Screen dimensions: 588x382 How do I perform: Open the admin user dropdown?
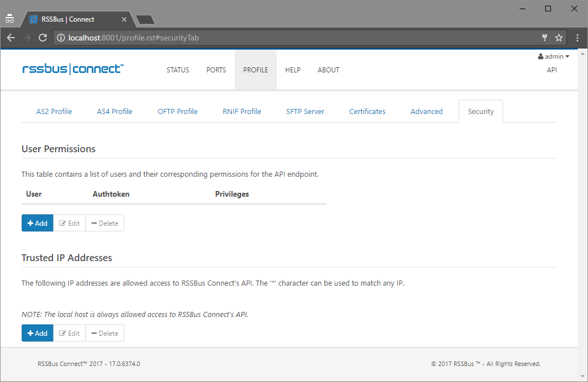[553, 56]
